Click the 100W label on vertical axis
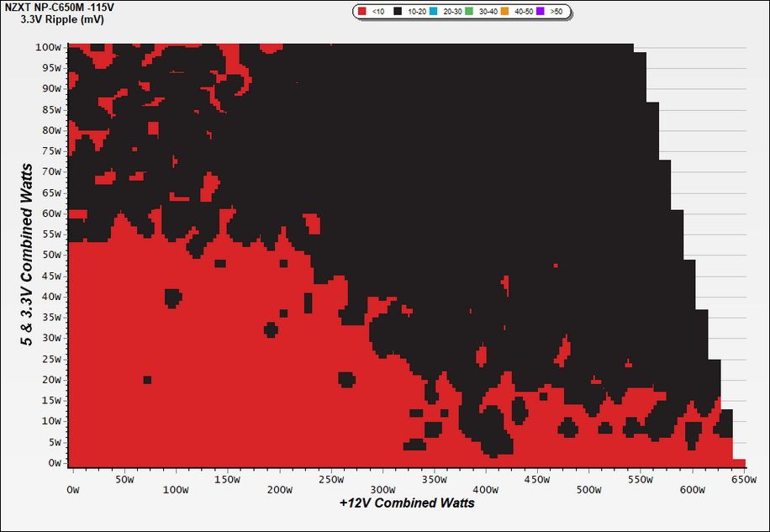 [48, 48]
